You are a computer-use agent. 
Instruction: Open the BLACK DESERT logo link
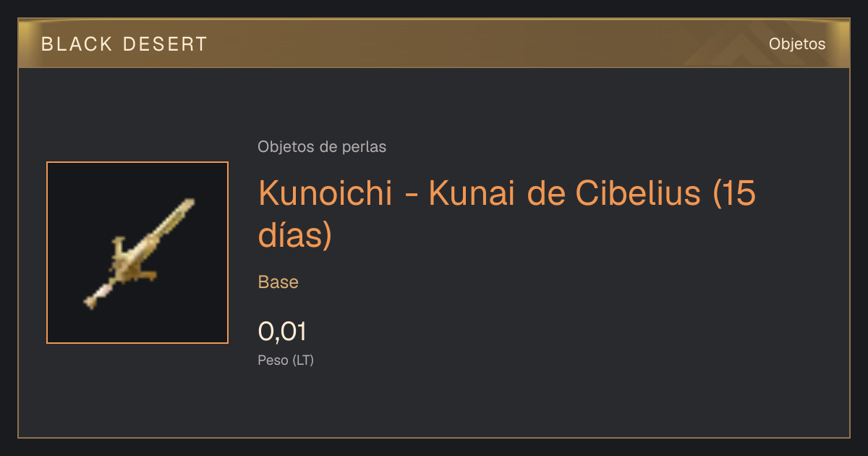124,44
